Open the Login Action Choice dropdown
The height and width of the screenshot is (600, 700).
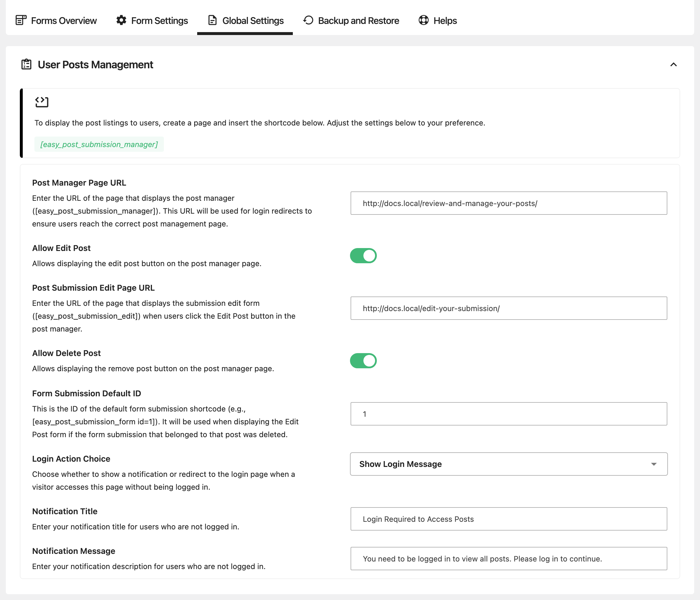pyautogui.click(x=509, y=464)
